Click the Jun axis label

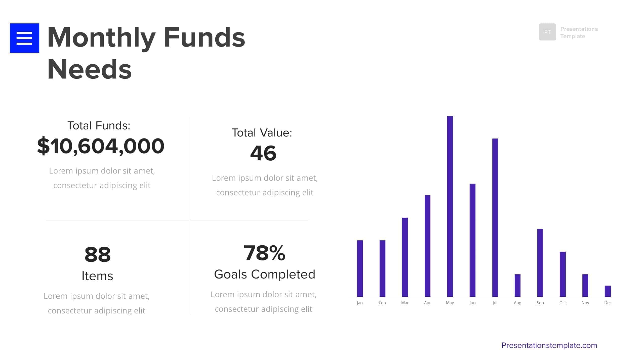click(472, 303)
